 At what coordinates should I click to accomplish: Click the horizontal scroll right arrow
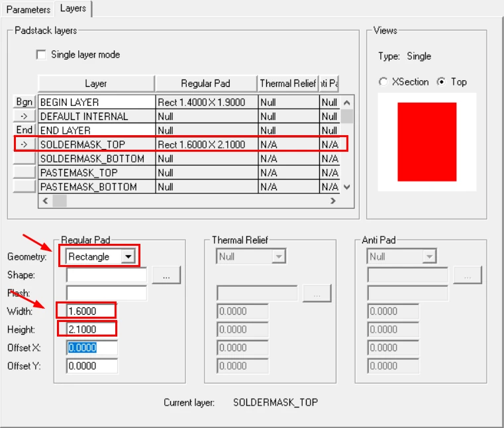333,201
